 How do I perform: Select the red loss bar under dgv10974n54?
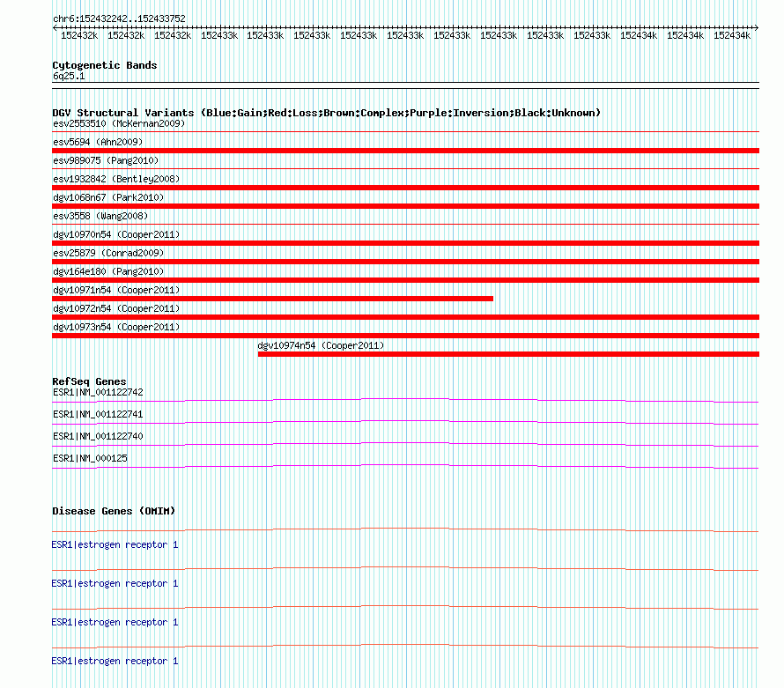click(x=508, y=354)
